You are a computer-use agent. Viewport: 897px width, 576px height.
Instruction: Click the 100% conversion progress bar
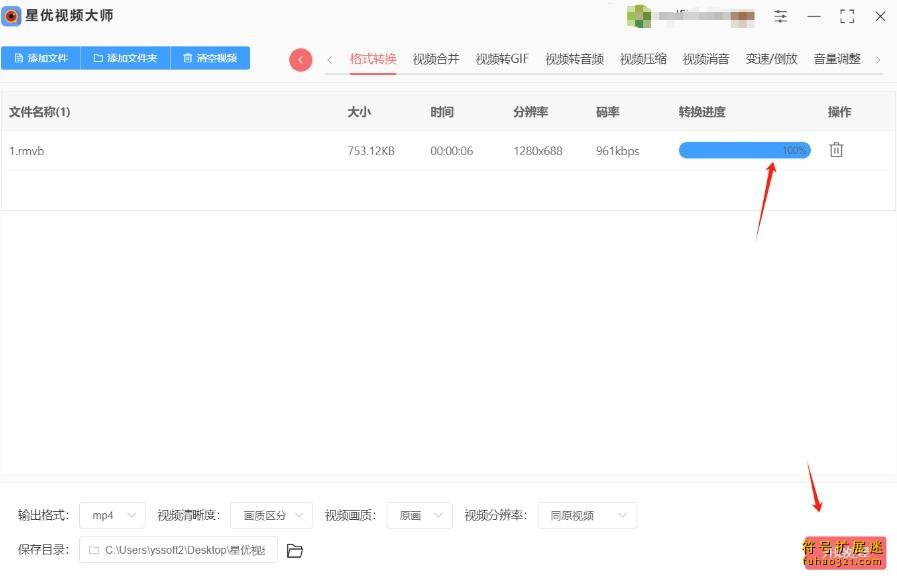[744, 150]
